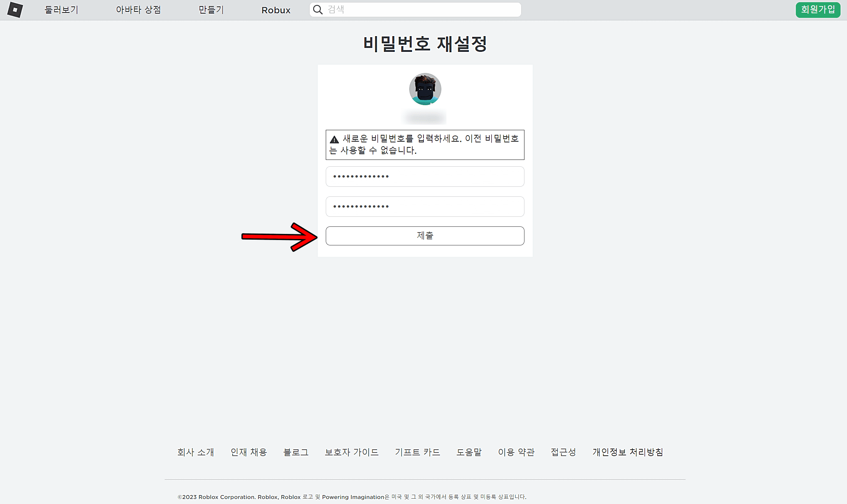Open the 아바타 상점 page
847x504 pixels.
[x=139, y=10]
